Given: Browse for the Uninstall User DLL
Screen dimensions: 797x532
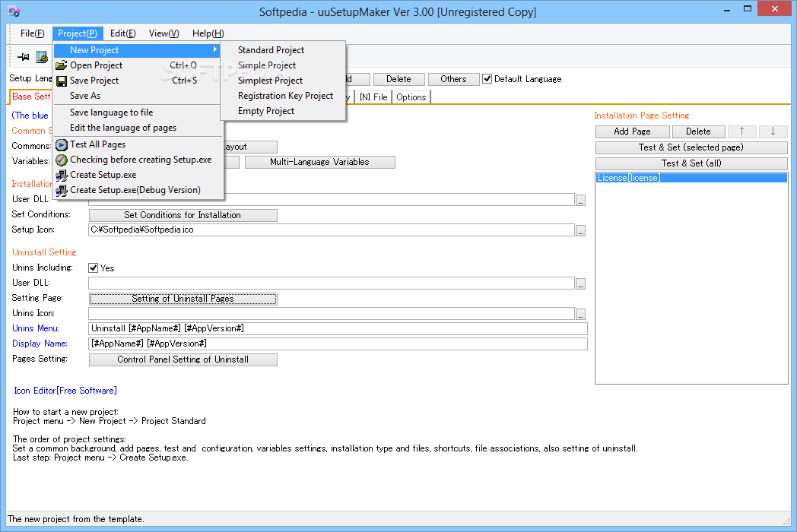Looking at the screenshot, I should point(580,283).
